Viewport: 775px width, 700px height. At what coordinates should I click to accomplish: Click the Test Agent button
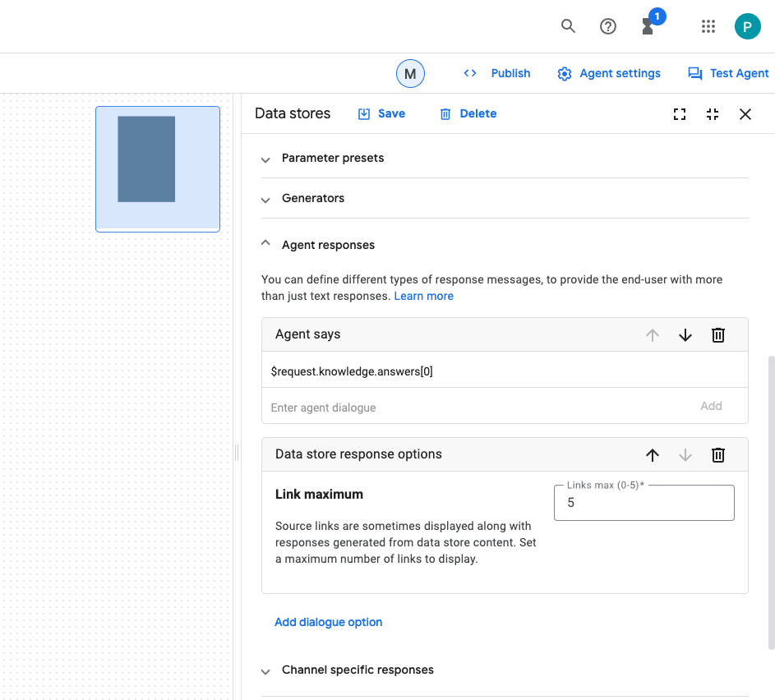click(x=728, y=74)
